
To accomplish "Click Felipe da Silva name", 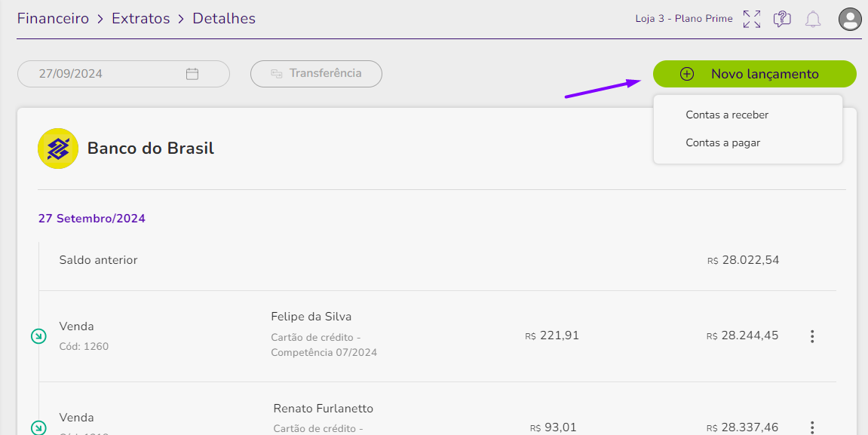I will point(311,317).
